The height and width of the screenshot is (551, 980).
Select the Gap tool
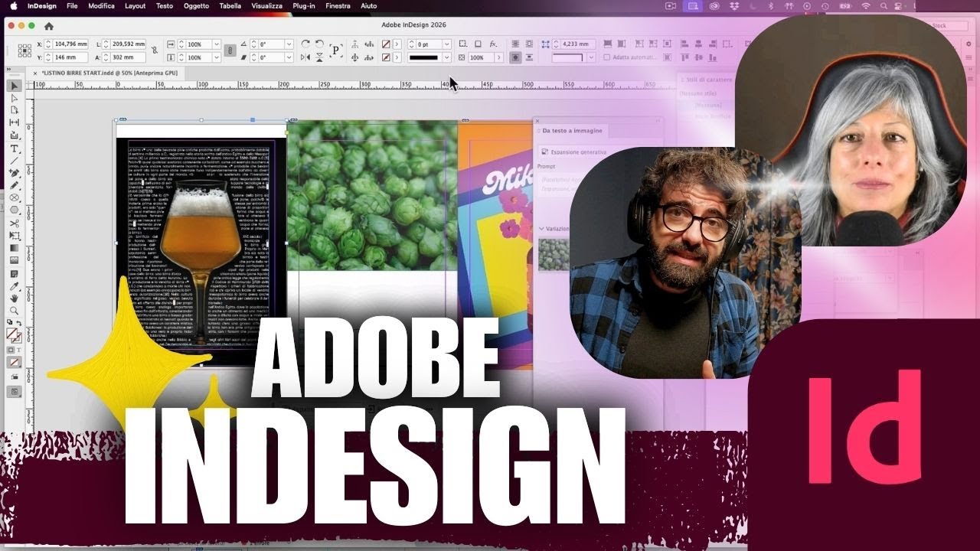pos(14,122)
